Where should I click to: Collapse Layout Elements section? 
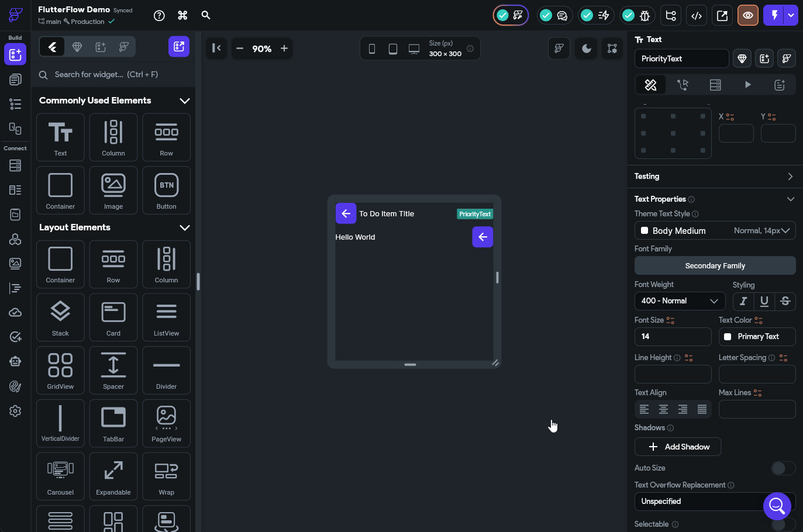(x=185, y=227)
